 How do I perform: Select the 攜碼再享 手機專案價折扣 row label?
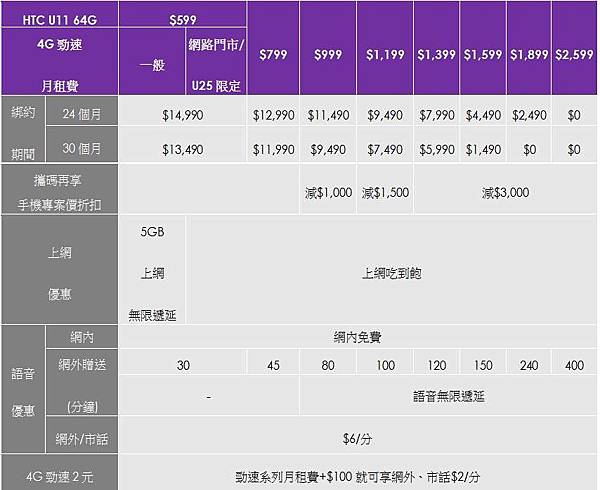(x=59, y=189)
